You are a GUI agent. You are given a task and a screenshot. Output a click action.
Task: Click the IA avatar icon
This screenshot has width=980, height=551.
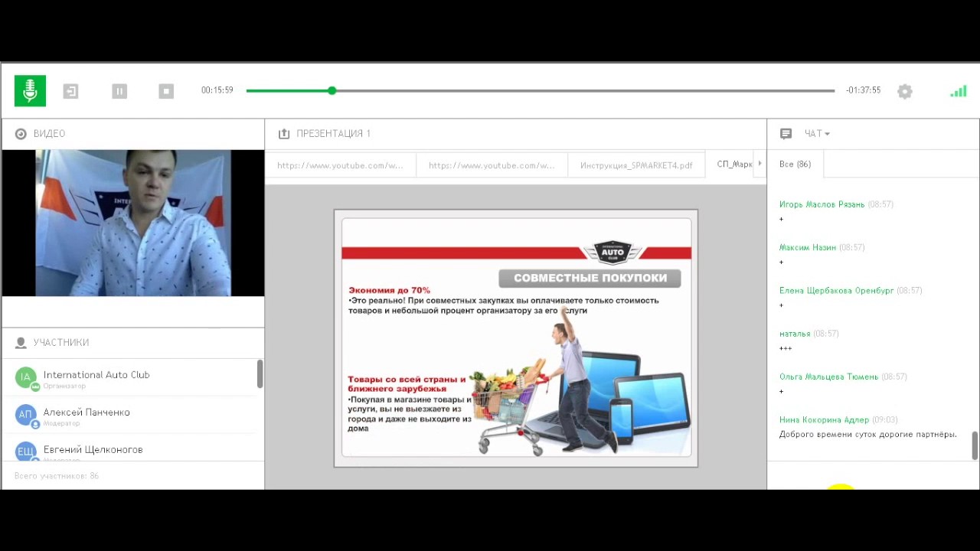pyautogui.click(x=25, y=377)
